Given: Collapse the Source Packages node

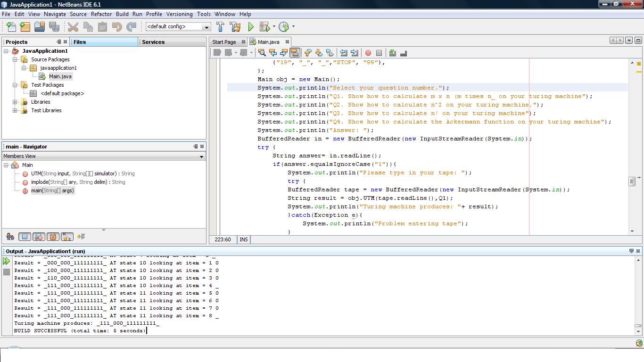Looking at the screenshot, I should (x=15, y=59).
